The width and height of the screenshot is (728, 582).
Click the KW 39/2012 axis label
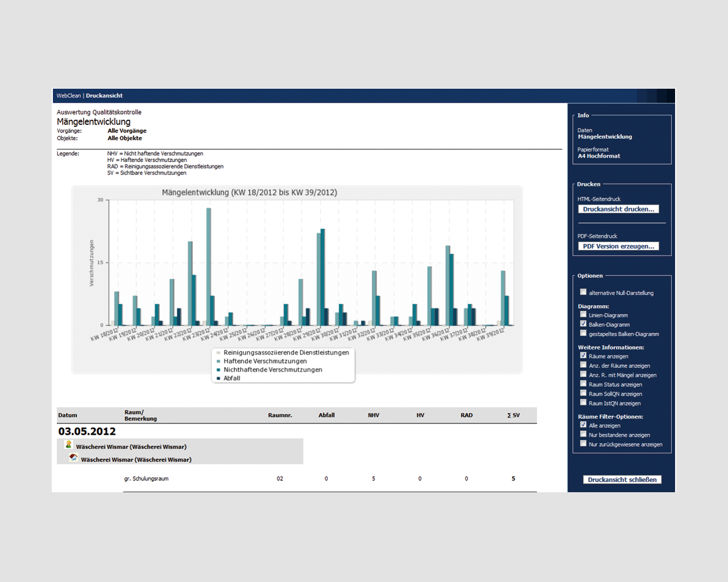(490, 335)
